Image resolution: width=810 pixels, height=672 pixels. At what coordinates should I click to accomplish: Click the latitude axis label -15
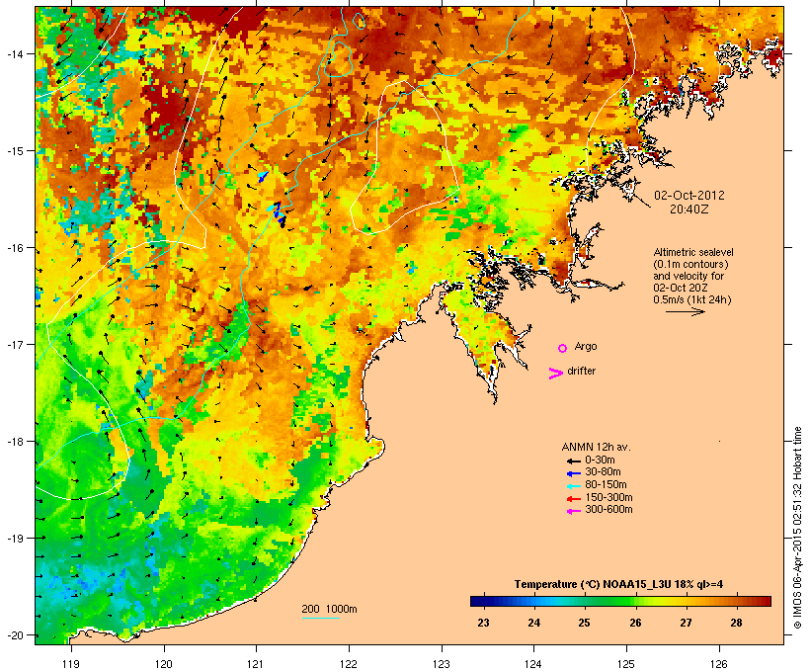click(x=14, y=151)
